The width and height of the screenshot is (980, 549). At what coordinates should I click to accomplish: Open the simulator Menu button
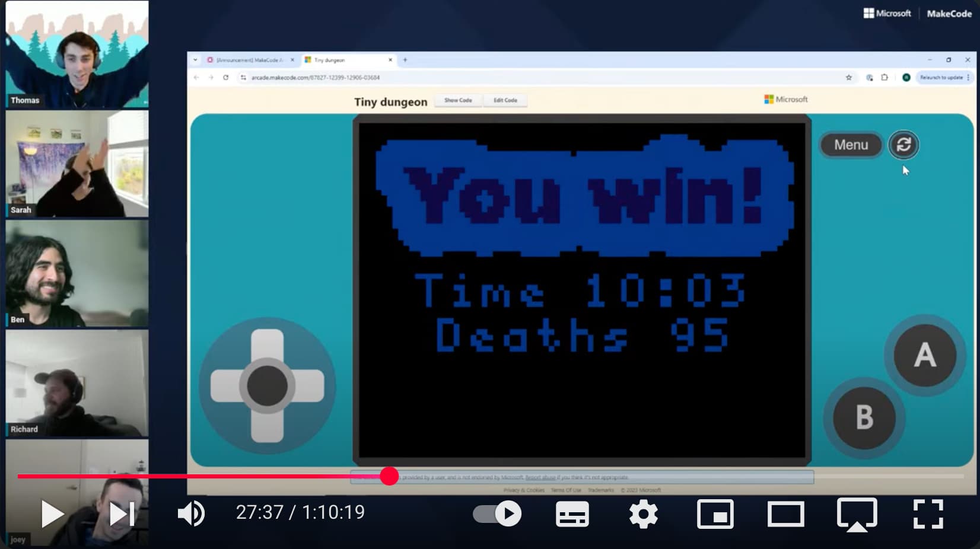851,145
